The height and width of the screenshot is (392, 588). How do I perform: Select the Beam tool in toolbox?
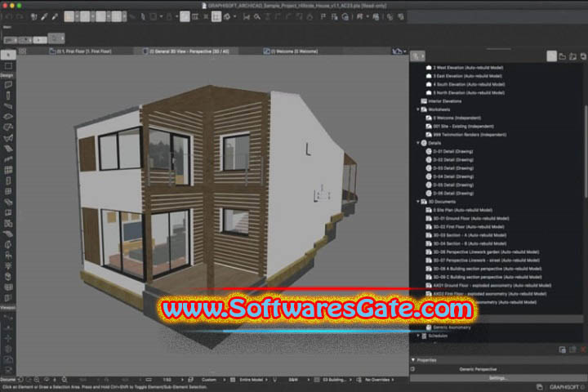8,106
